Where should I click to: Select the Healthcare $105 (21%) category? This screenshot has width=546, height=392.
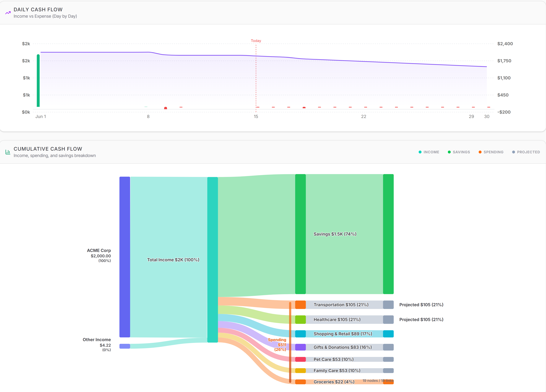(337, 320)
